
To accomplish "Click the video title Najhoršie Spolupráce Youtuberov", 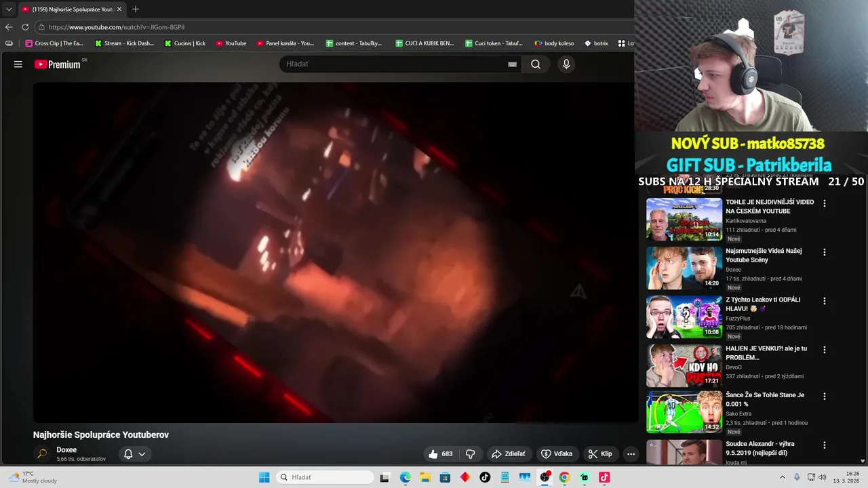I will (101, 435).
